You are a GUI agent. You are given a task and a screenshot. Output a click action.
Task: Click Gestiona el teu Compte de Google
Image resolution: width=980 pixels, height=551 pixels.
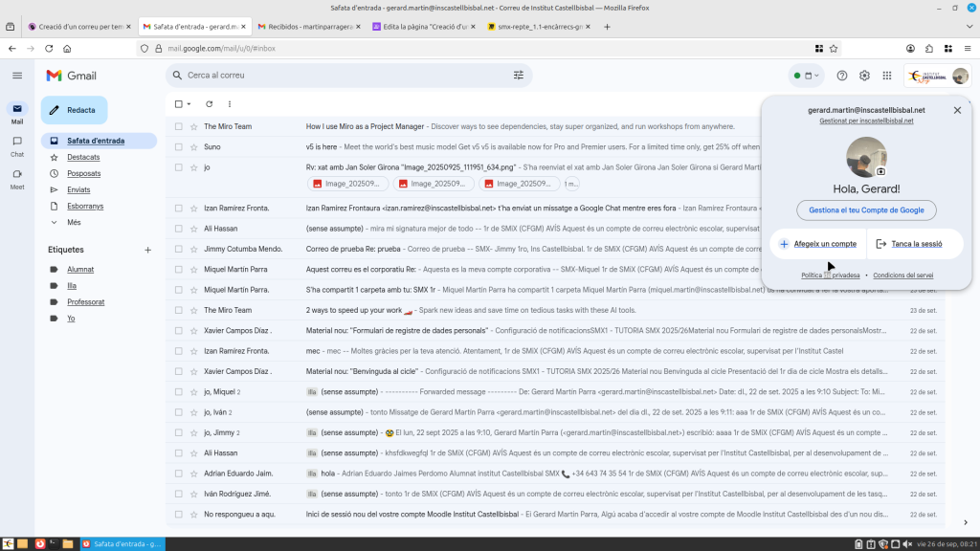point(866,210)
